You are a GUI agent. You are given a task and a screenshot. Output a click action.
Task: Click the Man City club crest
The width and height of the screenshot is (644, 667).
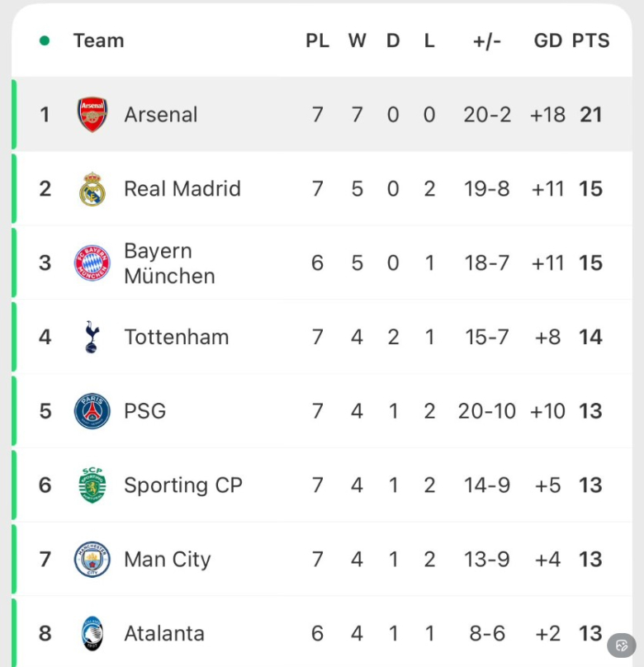pos(92,560)
